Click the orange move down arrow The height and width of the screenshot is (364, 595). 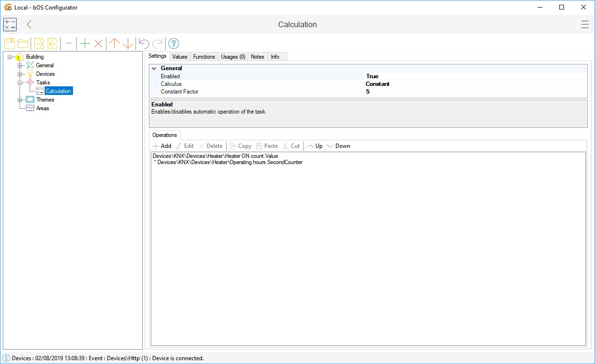[x=128, y=43]
